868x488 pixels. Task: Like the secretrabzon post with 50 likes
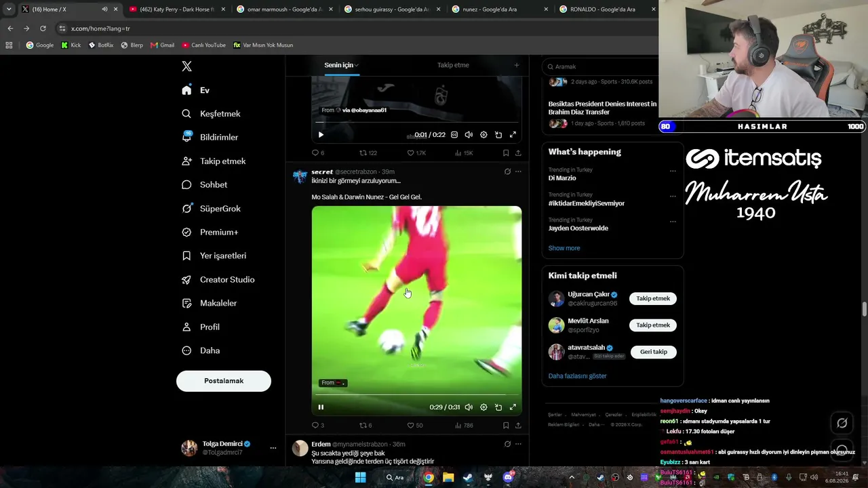click(x=414, y=426)
